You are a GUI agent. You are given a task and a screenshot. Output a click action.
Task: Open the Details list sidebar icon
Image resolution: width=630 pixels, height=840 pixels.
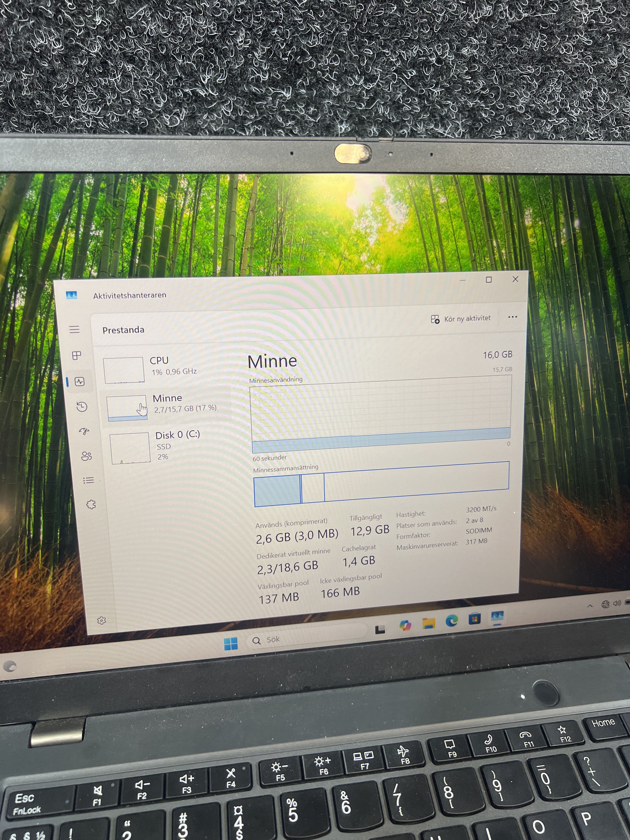[x=89, y=480]
